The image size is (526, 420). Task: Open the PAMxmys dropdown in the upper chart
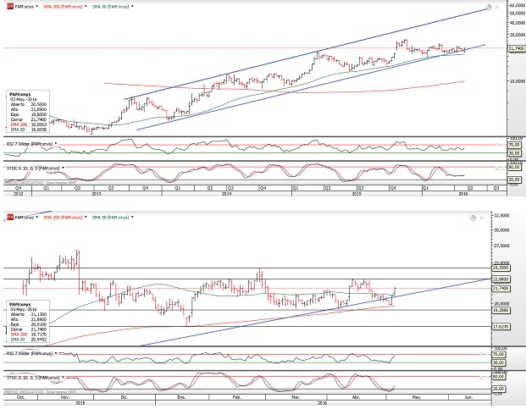(x=36, y=7)
